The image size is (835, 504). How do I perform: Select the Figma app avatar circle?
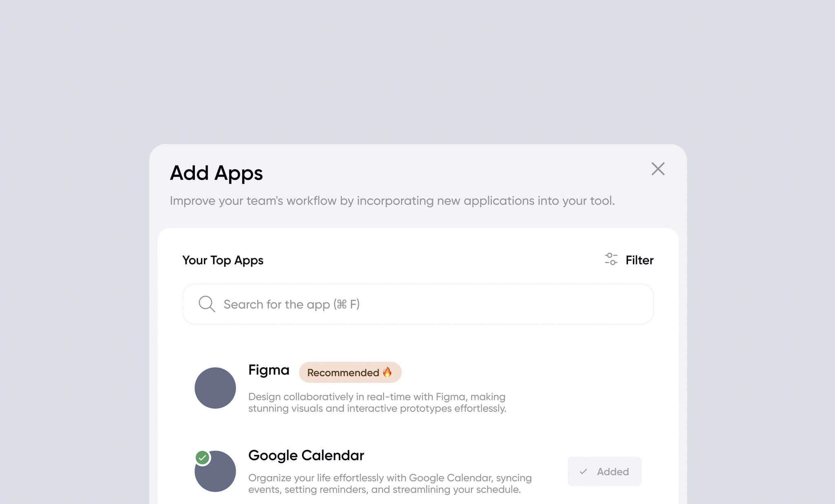tap(215, 388)
